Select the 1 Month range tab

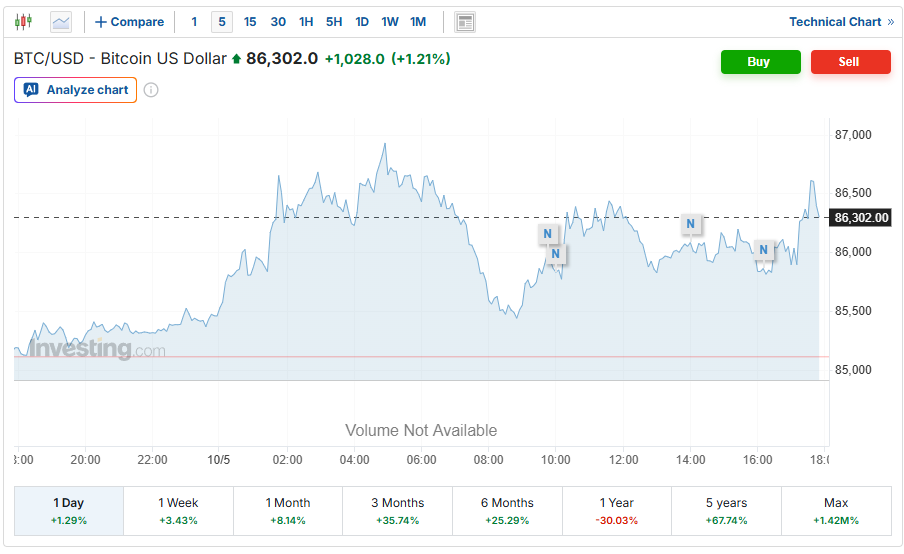pos(288,511)
